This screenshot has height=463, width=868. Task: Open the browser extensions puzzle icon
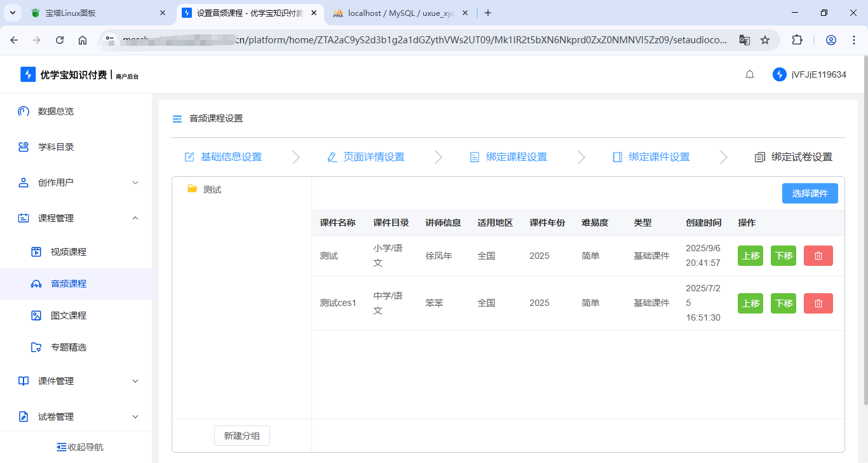click(x=797, y=40)
